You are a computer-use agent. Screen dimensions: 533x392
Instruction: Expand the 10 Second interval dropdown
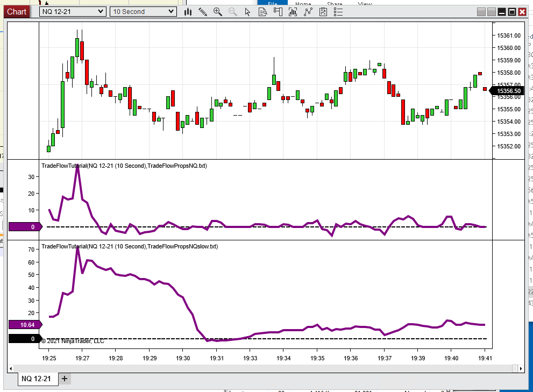point(143,11)
